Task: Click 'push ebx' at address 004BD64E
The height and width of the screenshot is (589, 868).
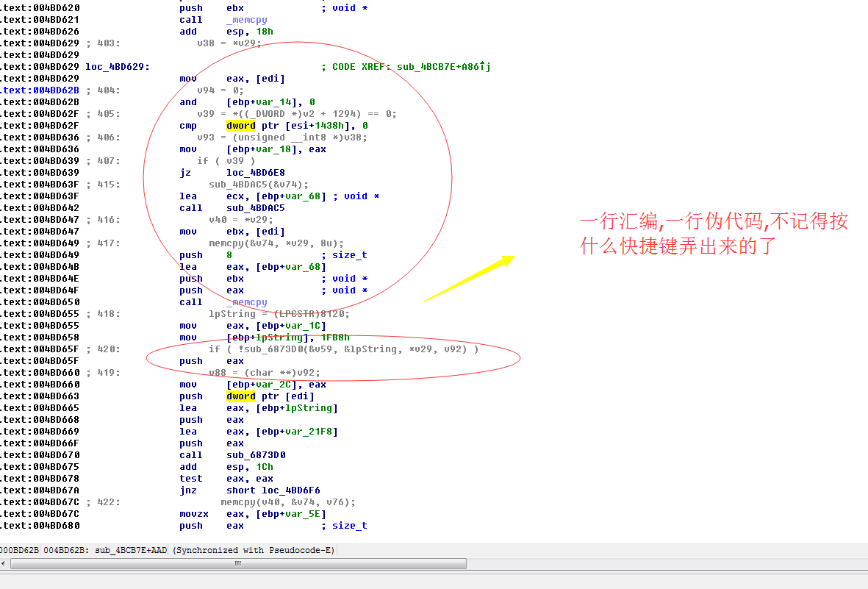Action: (212, 279)
